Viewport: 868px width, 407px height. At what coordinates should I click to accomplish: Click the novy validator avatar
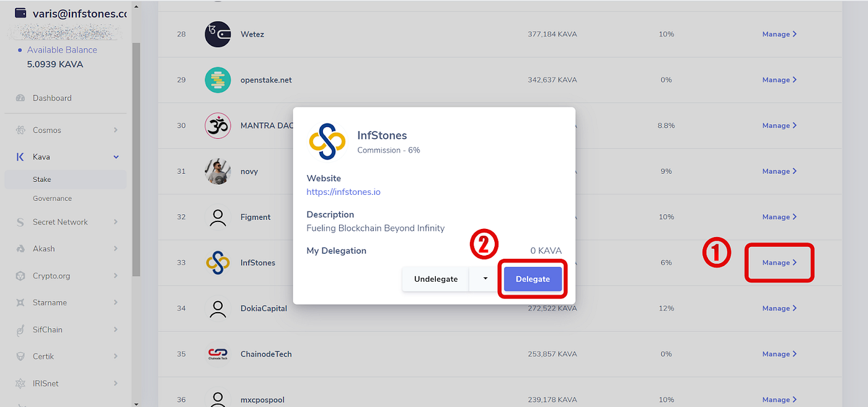coord(218,171)
